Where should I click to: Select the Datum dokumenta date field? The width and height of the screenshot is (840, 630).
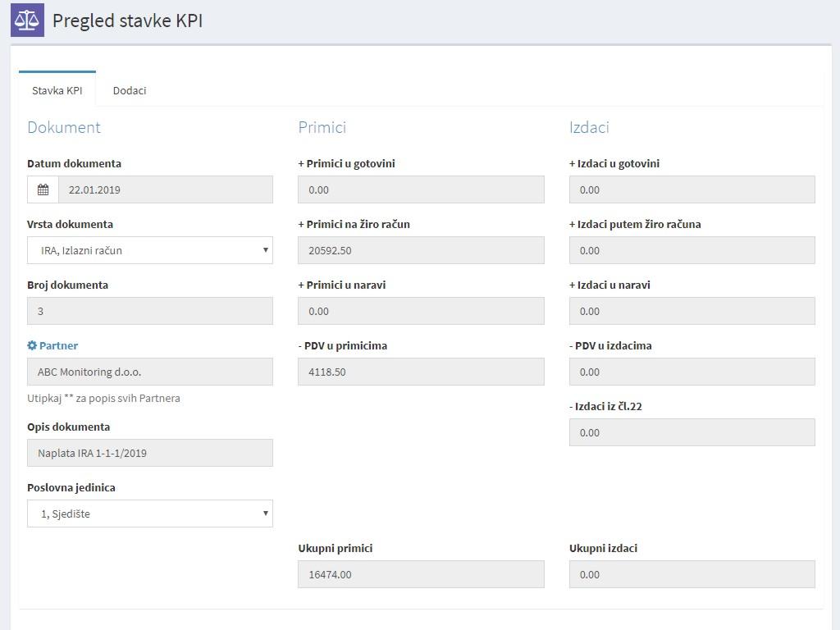(166, 189)
